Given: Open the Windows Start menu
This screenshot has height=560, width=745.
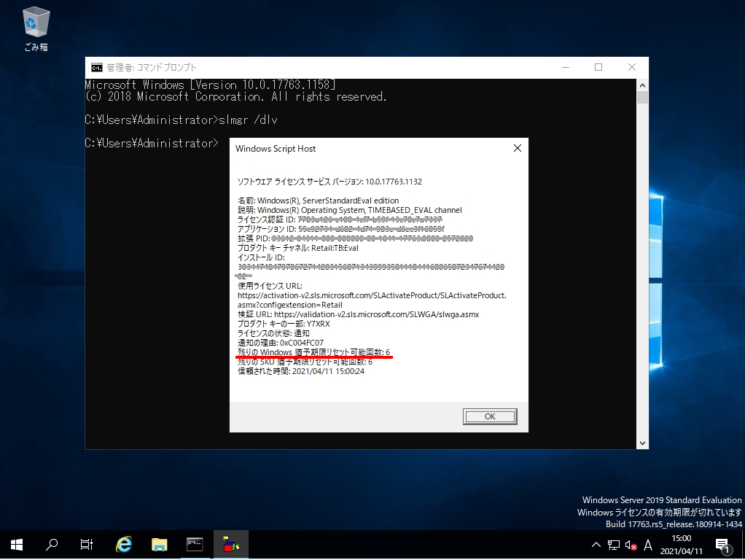Looking at the screenshot, I should point(17,545).
